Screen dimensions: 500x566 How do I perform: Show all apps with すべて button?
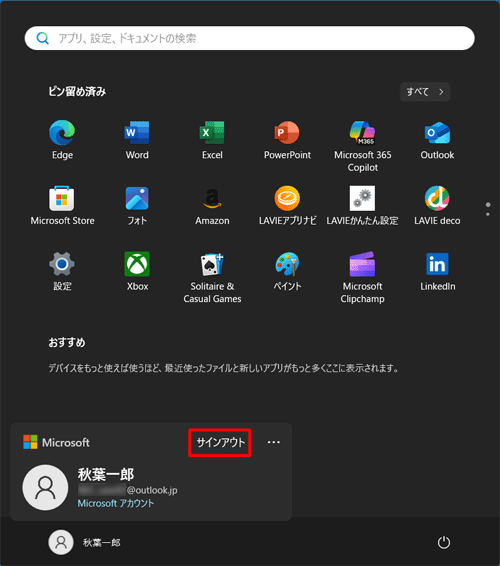click(x=425, y=92)
